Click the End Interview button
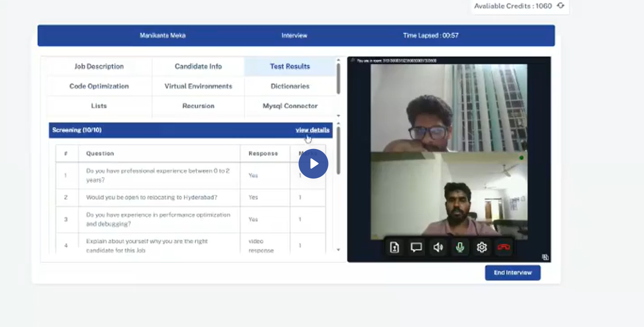644x327 pixels. (x=513, y=273)
